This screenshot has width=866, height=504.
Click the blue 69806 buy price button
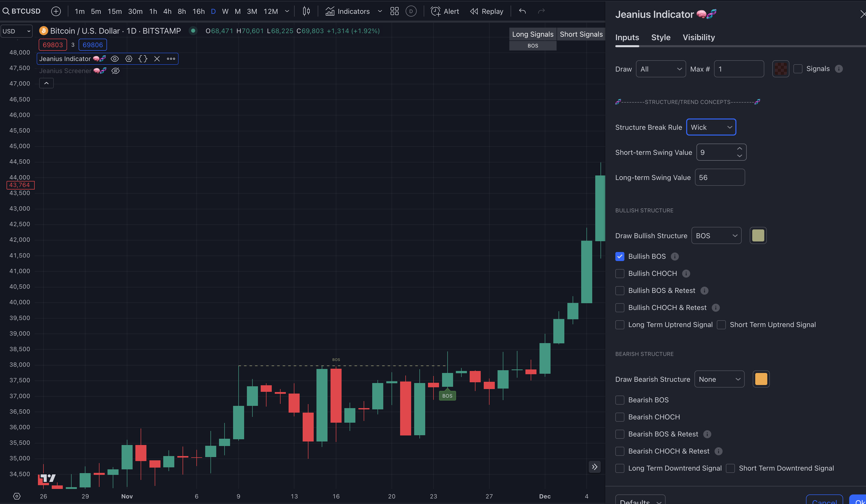pyautogui.click(x=92, y=45)
